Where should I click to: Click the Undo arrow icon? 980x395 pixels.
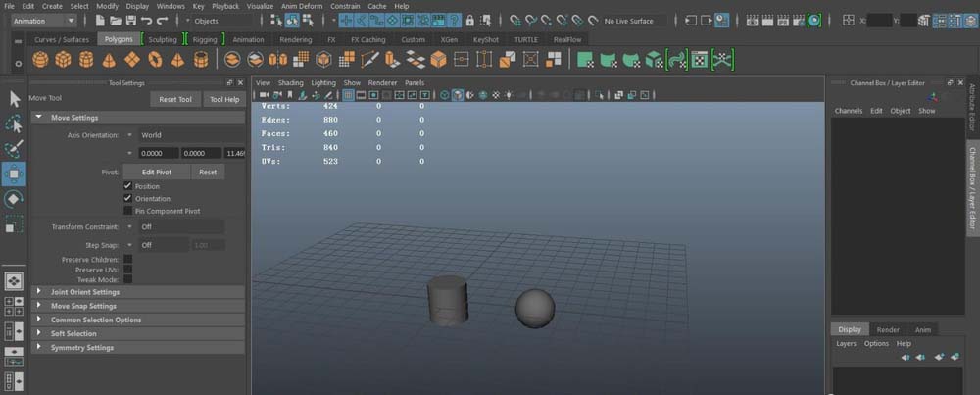147,21
